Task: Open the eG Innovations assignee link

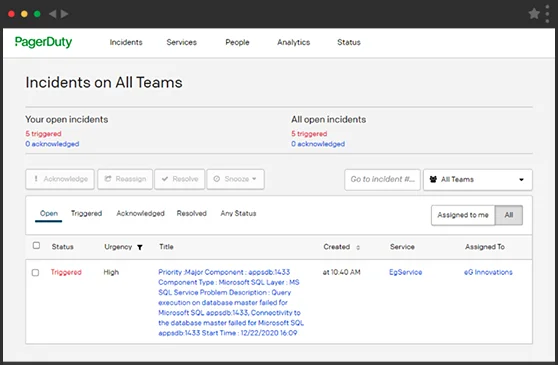Action: 488,272
